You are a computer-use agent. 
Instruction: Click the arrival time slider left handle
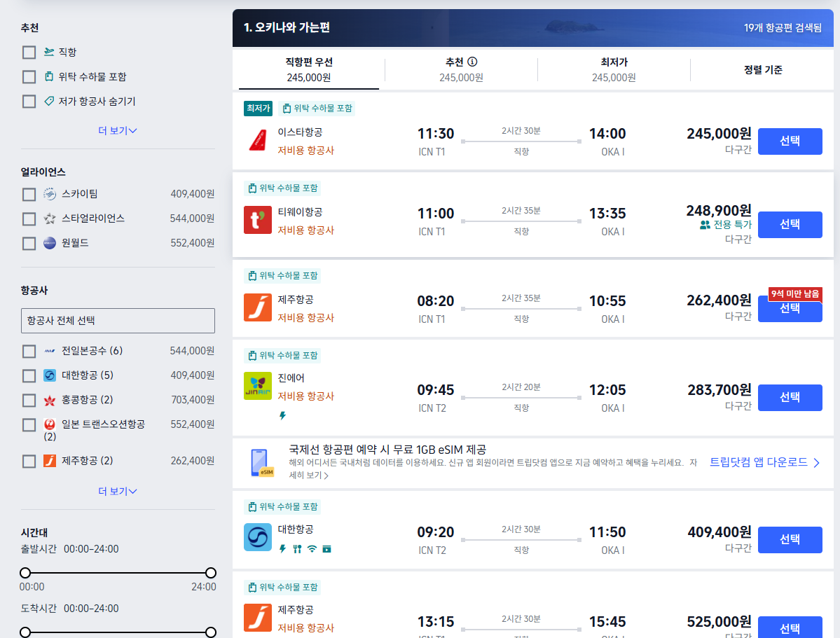point(25,632)
